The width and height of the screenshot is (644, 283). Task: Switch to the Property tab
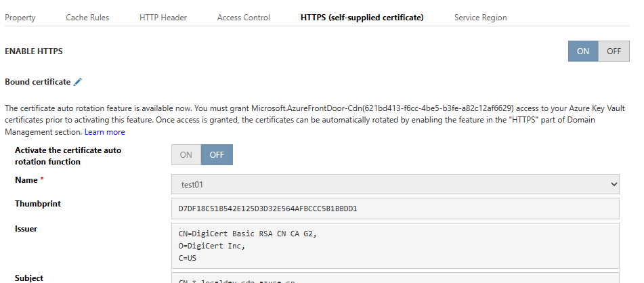(20, 18)
